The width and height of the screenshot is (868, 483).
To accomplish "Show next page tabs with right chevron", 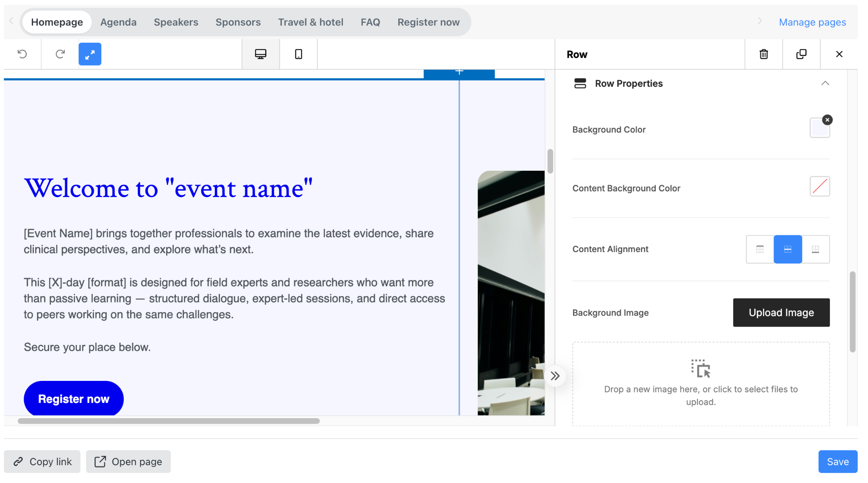I will tap(760, 21).
